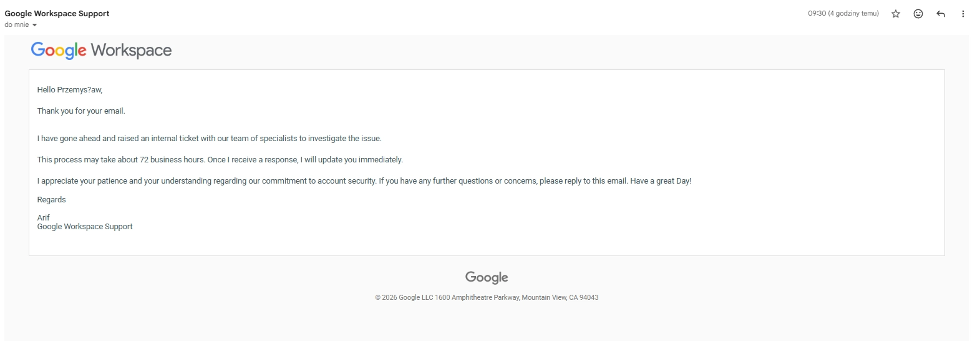980x341 pixels.
Task: Click the sentence about raising an internal ticket
Action: click(209, 139)
